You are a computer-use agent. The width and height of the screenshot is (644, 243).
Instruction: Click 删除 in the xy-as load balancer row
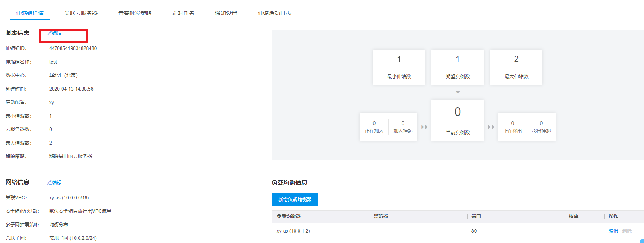(627, 231)
